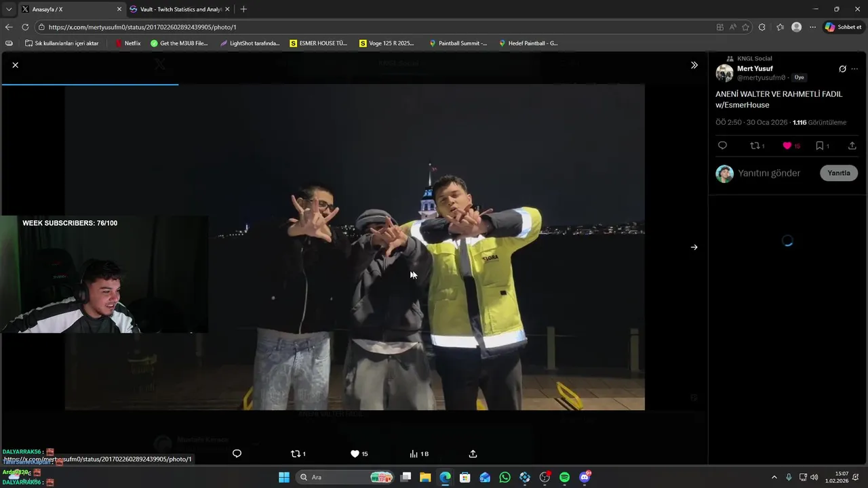Open the Paintball Summit bookmark
The width and height of the screenshot is (868, 488).
pyautogui.click(x=458, y=43)
